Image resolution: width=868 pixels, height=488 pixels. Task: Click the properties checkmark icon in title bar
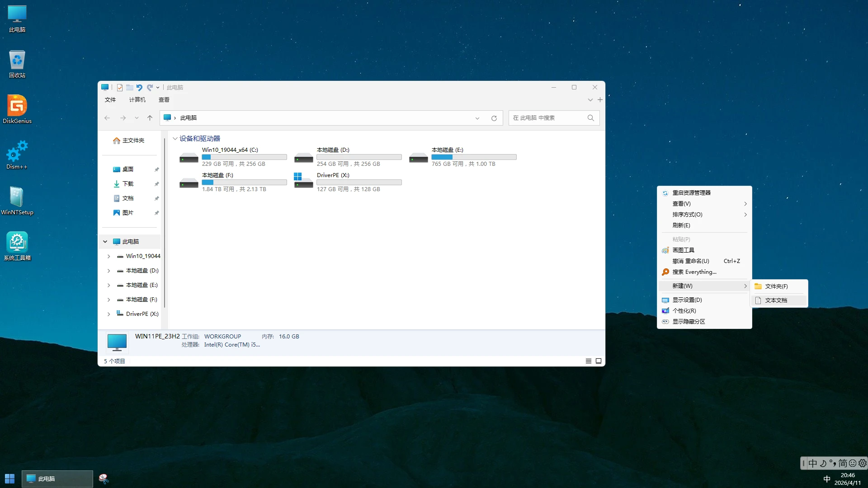pos(119,88)
